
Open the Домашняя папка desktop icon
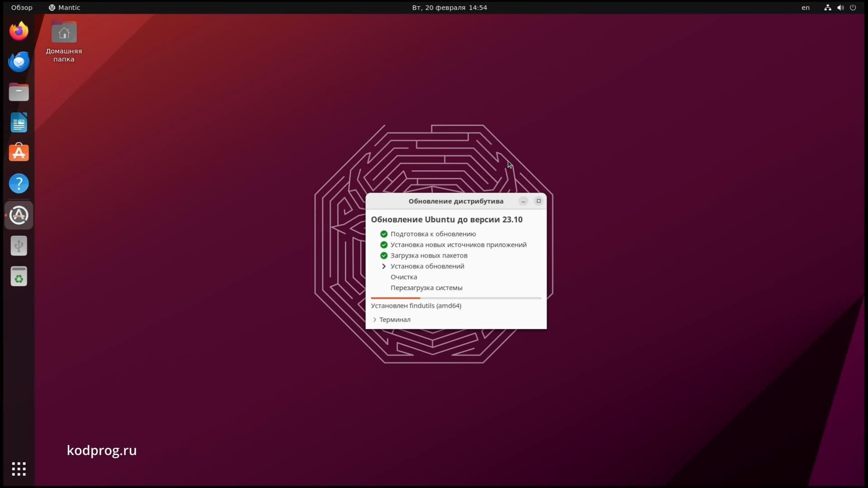coord(64,42)
